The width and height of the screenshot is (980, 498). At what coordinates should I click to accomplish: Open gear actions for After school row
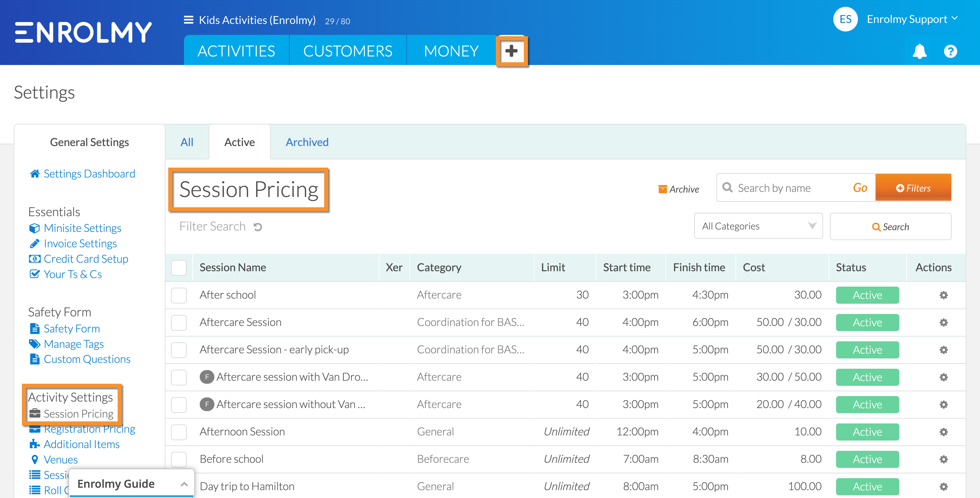tap(943, 295)
